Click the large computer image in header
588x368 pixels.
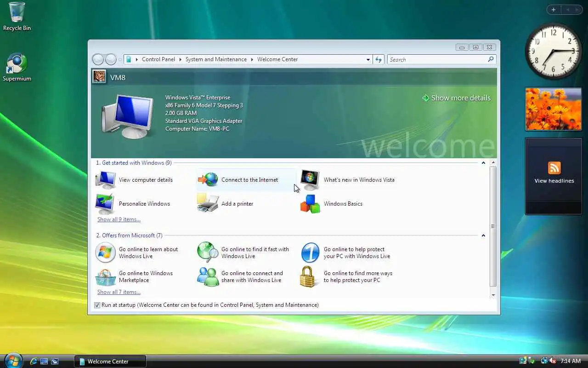click(x=128, y=116)
